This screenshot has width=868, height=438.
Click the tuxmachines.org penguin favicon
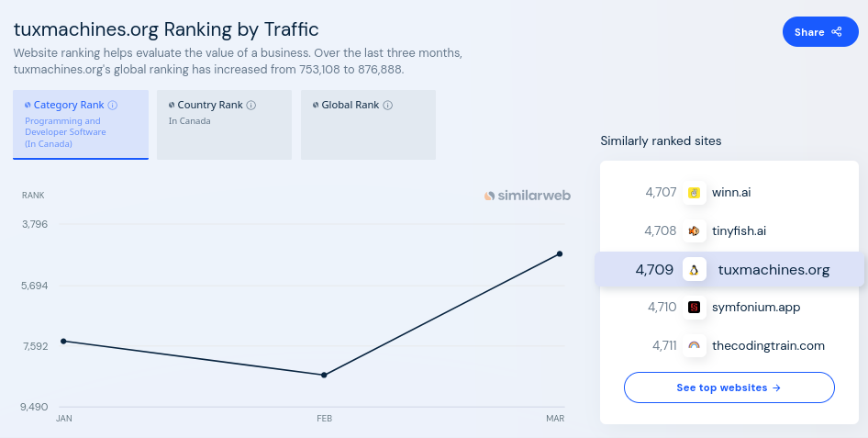point(695,270)
